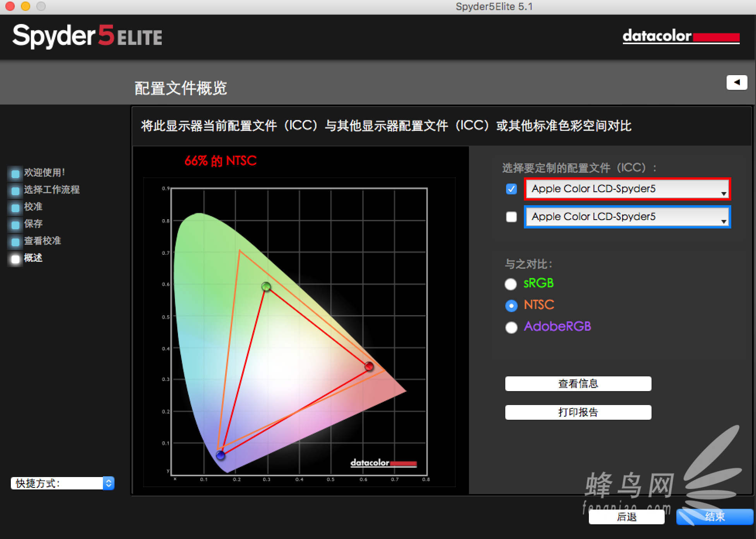Screen dimensions: 756x539
Task: Go to the 保存 step
Action: coord(33,223)
